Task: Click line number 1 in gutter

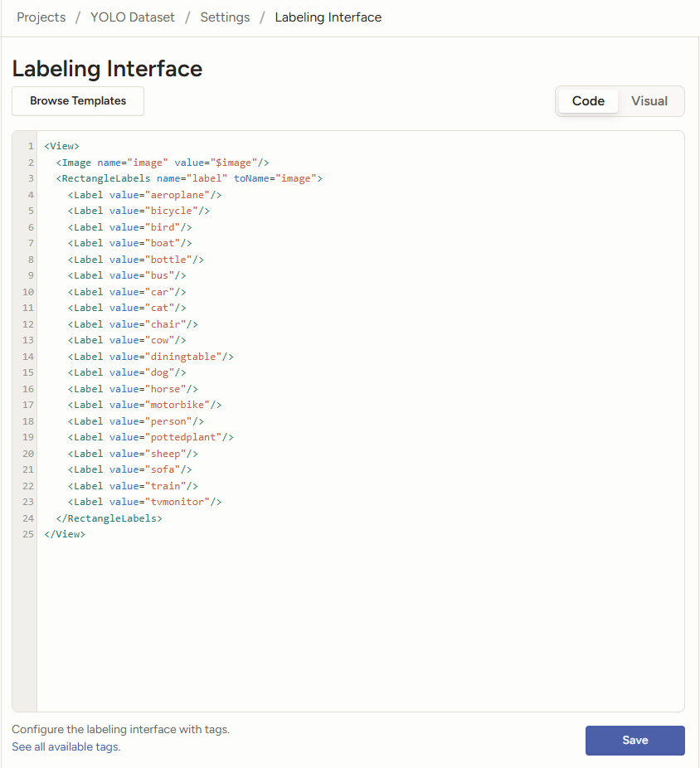Action: point(30,146)
